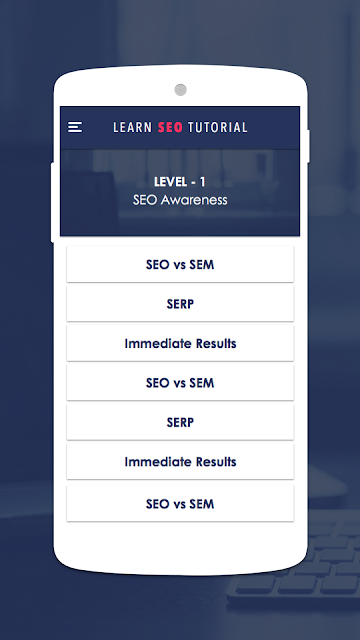
Task: Open the first SERP lesson
Action: click(x=180, y=304)
